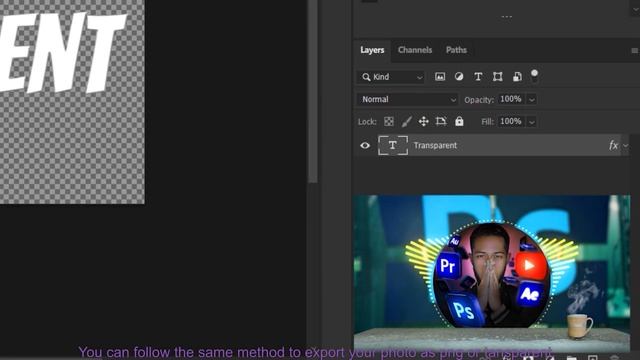Filter layers by adjustment layers icon
Screen dimensions: 640x360
[459, 77]
